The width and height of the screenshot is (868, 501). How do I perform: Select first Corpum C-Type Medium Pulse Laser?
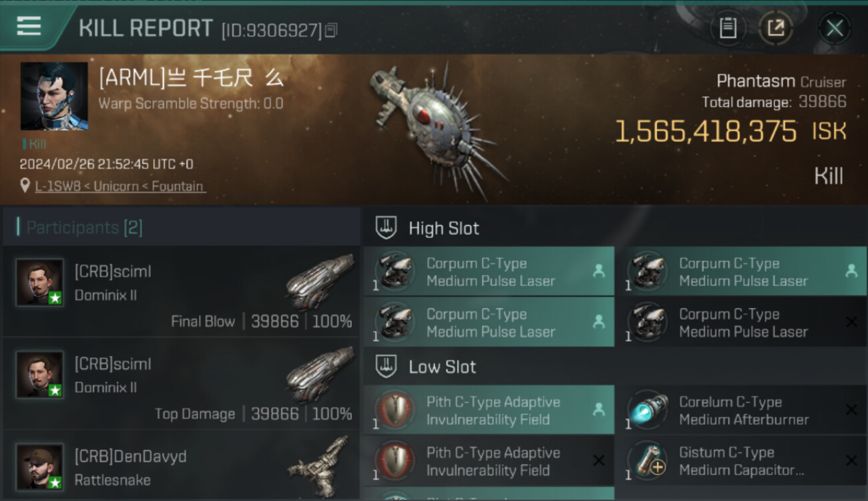(489, 272)
